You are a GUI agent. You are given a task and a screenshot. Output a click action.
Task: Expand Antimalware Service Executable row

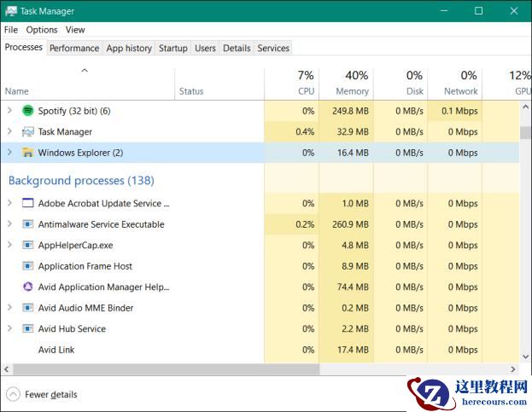pos(10,224)
